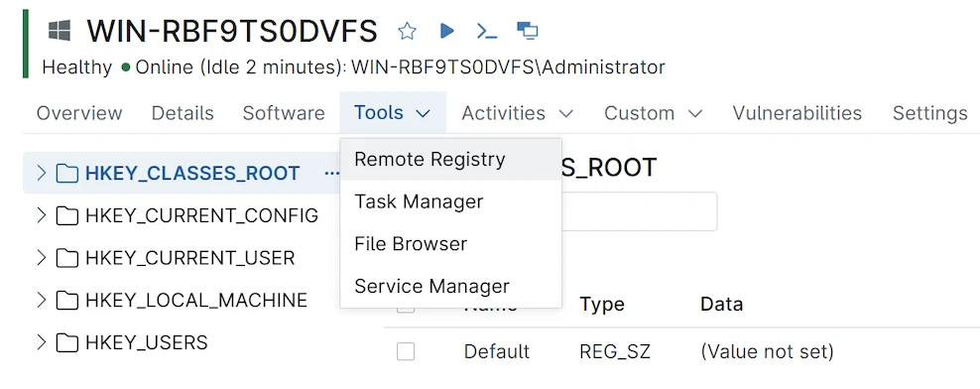Click the Healthy status text
Screen dimensions: 980x389
pos(77,66)
